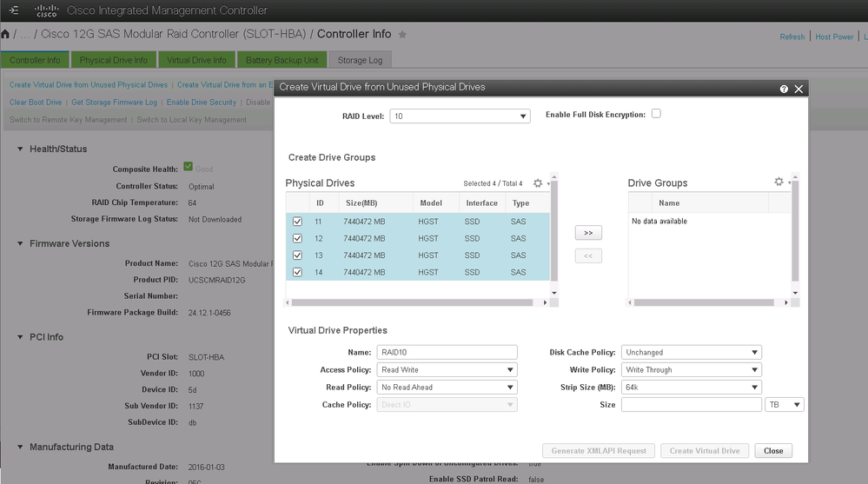Open size unit TB dropdown
Viewport: 868px width, 484px height.
coord(785,404)
